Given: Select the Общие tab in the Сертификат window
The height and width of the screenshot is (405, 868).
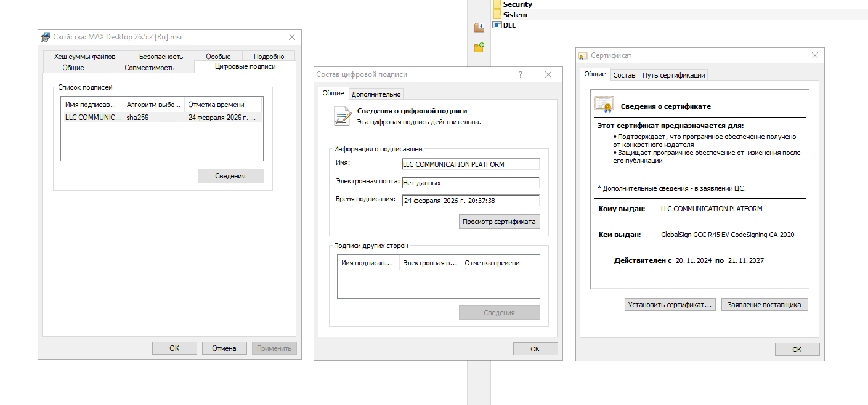Looking at the screenshot, I should tap(594, 74).
